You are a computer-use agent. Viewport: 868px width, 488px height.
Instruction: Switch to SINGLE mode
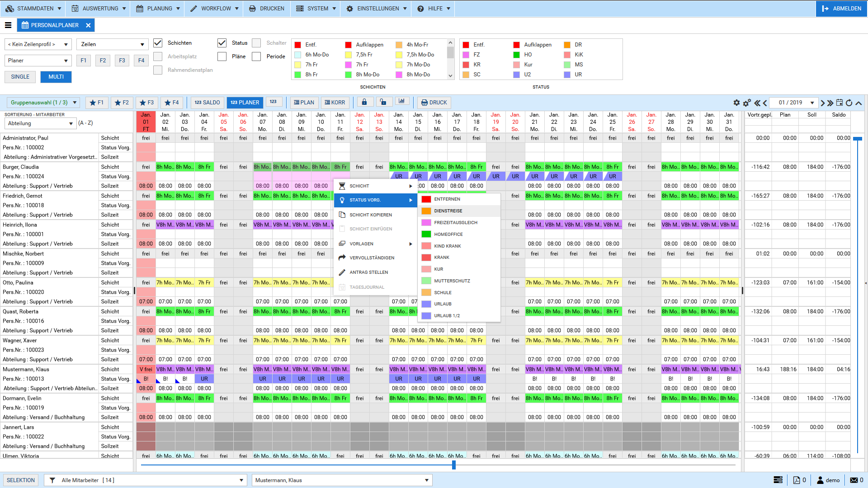pos(20,77)
